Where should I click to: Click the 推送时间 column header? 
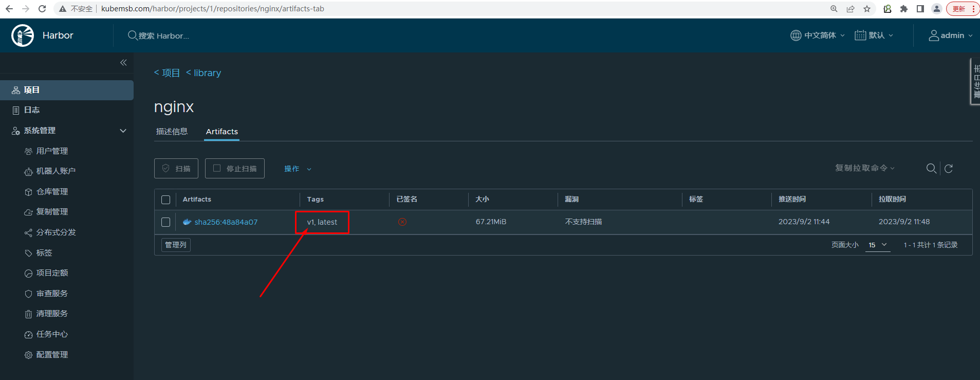[792, 200]
